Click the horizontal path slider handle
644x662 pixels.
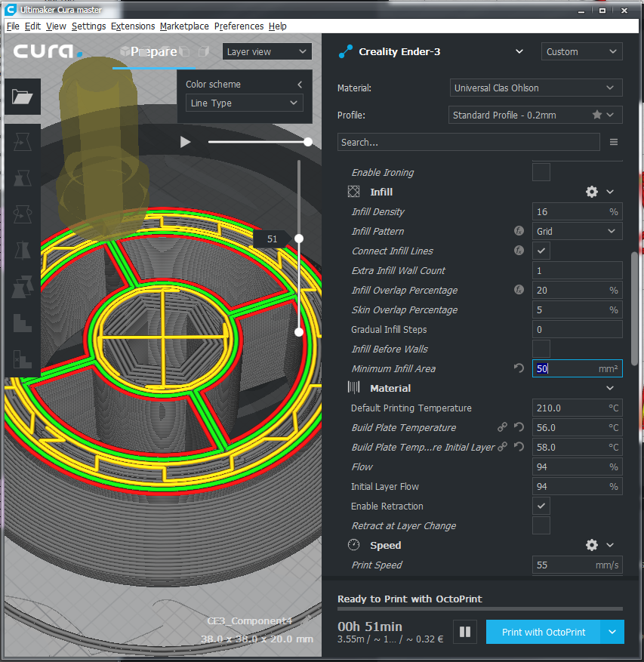tap(308, 142)
